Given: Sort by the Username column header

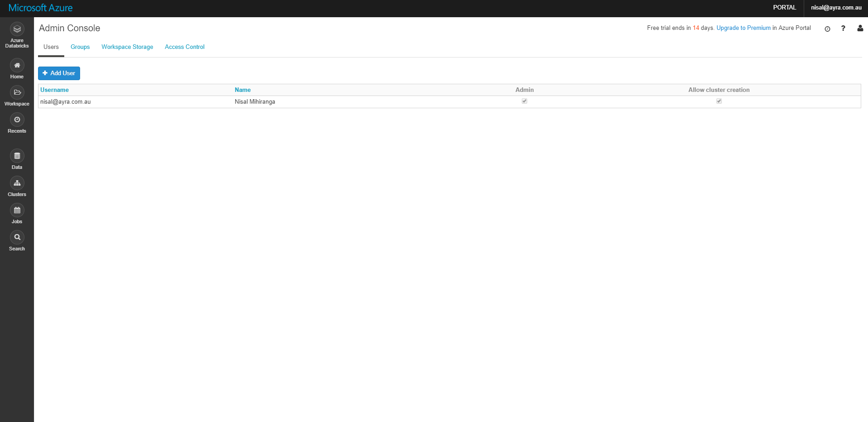Looking at the screenshot, I should click(54, 90).
